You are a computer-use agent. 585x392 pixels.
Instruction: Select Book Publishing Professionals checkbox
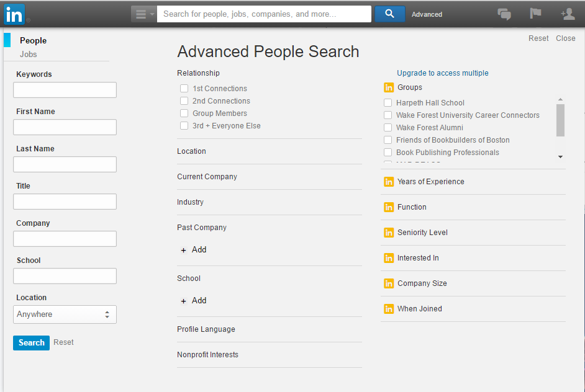388,153
